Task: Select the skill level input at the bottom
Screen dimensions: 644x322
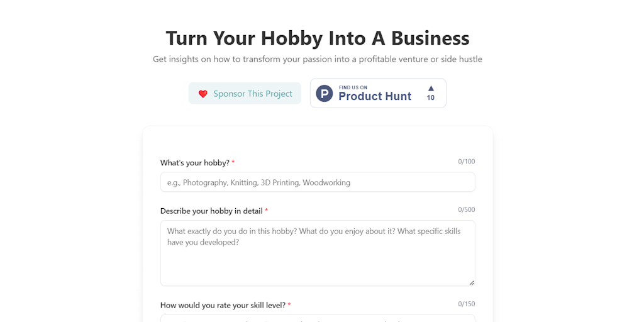Action: tap(318, 318)
